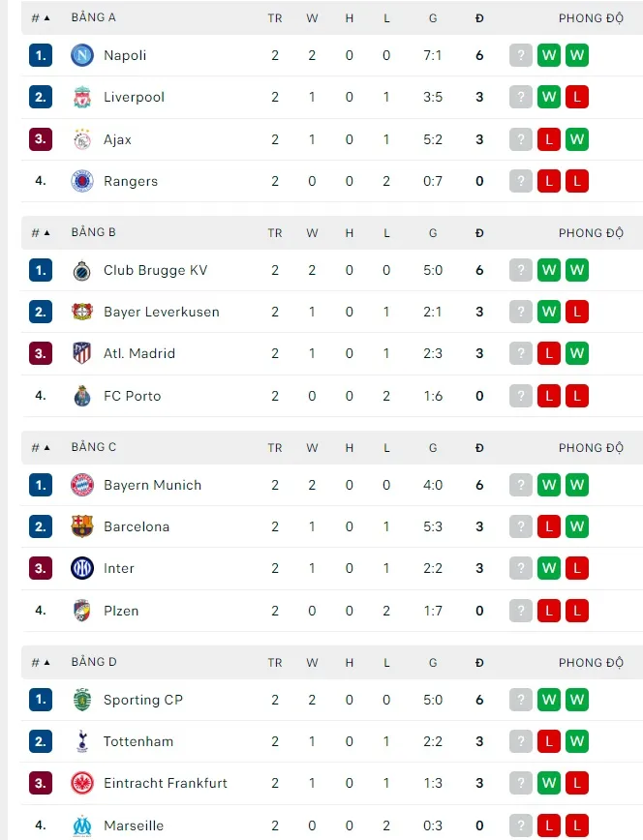Select the Ajax team badge

tap(81, 138)
